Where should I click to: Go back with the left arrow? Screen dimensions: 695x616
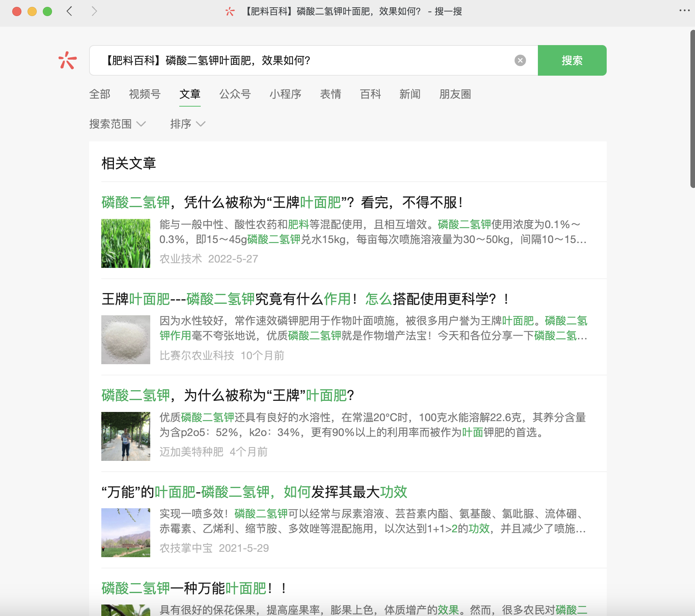tap(69, 11)
